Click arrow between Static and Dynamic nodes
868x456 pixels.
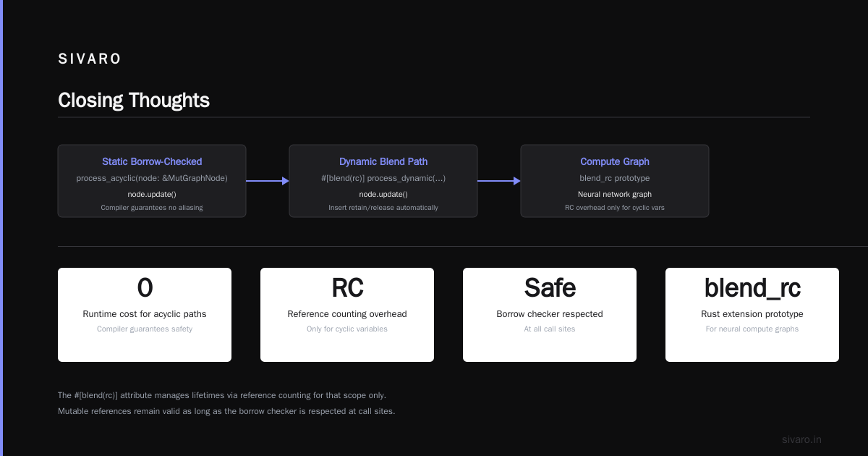[x=268, y=181]
